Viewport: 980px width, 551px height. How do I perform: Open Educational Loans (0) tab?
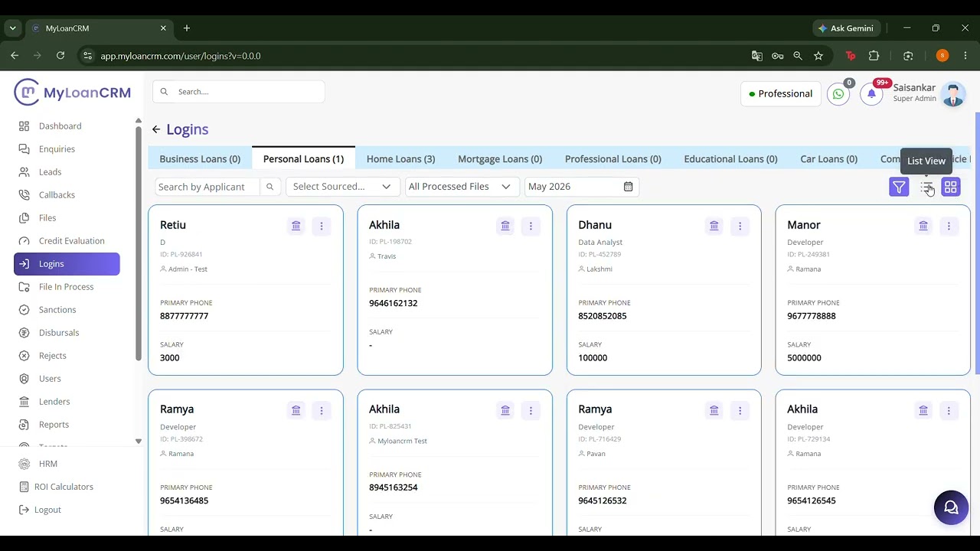coord(730,159)
